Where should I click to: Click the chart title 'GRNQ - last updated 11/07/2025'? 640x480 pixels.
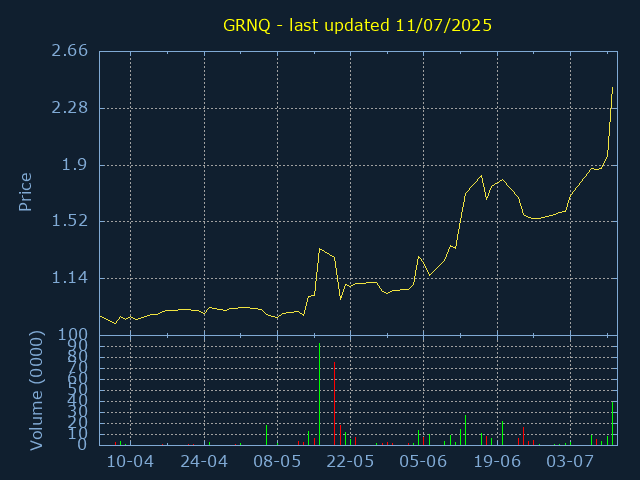[x=357, y=25]
